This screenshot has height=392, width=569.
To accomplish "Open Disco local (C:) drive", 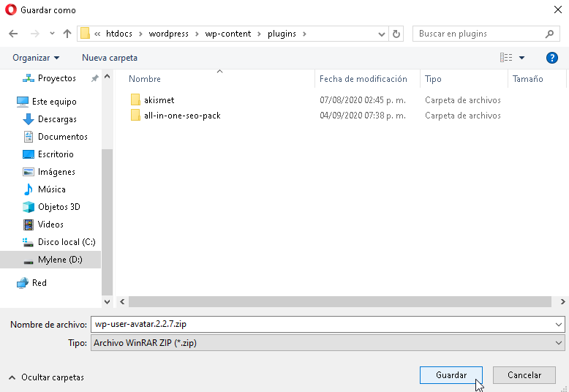I will coord(59,242).
